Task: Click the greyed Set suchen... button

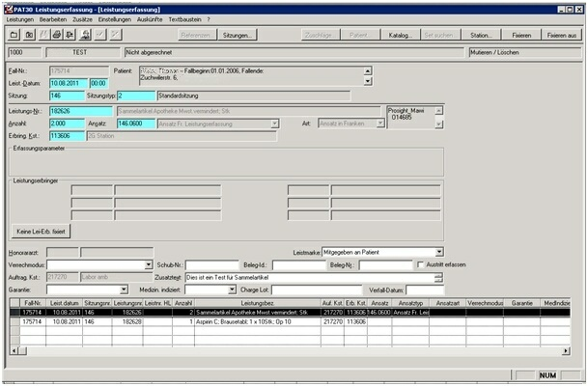Action: coord(440,36)
